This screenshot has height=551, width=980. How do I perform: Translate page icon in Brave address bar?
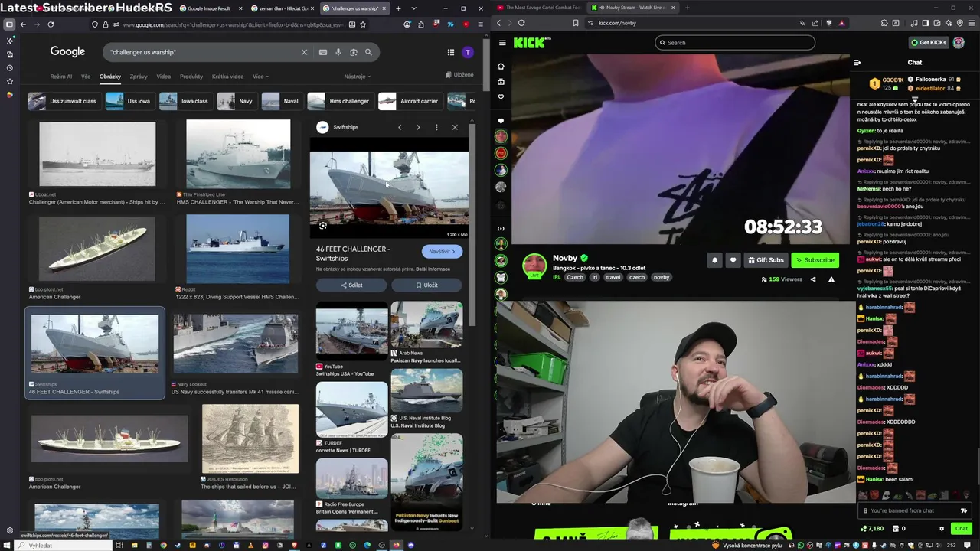coord(802,23)
